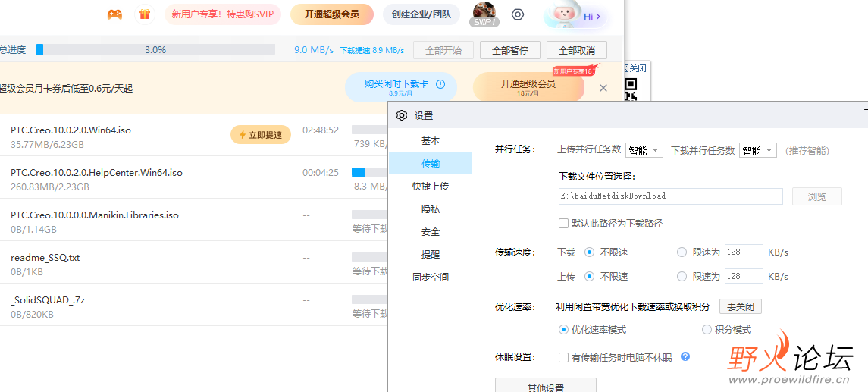Click the progress bar of PTC.Creo.10.0.2.0.HelpCenter.Win64.iso
Screen dimensions: 868x392
pyautogui.click(x=369, y=172)
